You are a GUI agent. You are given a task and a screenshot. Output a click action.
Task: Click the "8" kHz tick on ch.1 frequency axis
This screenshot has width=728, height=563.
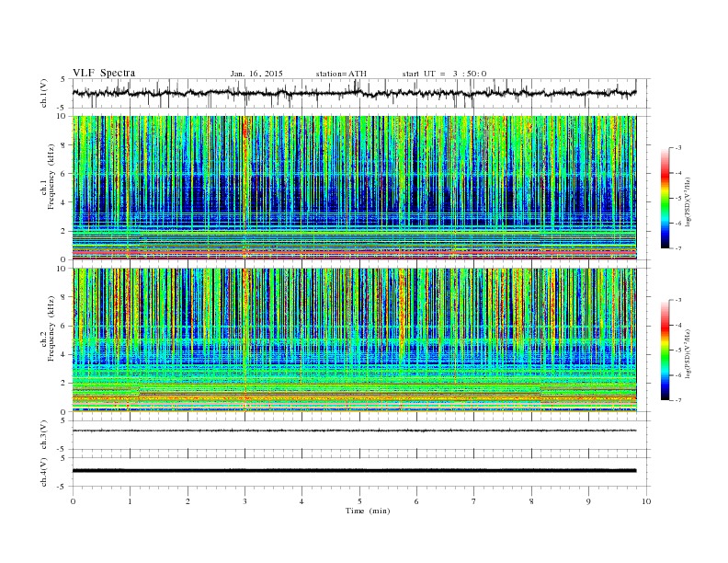click(x=63, y=145)
